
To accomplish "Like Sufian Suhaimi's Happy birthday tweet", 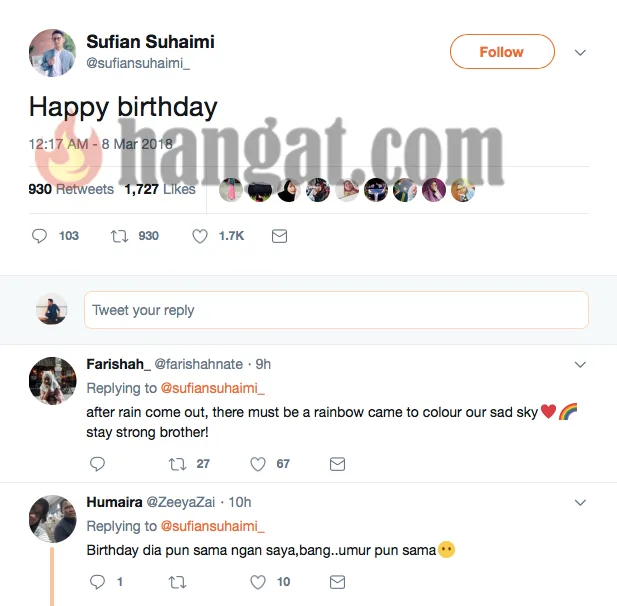I will (x=200, y=236).
